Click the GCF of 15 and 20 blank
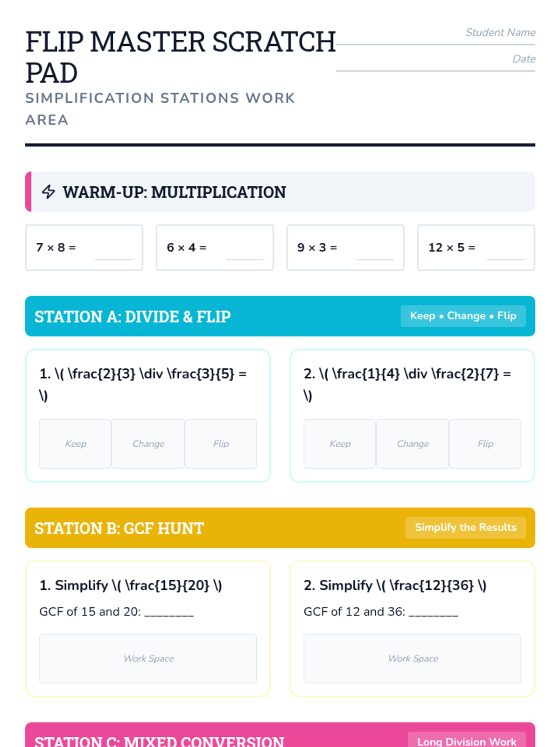 169,613
